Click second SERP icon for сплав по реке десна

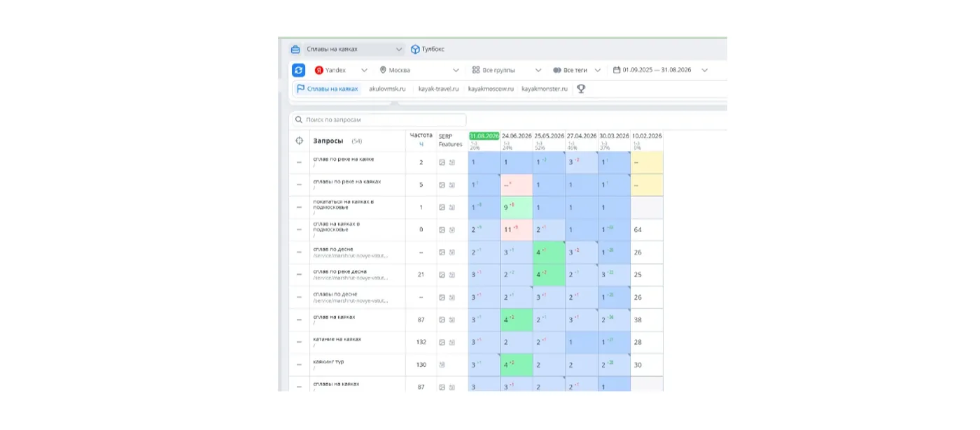point(451,275)
